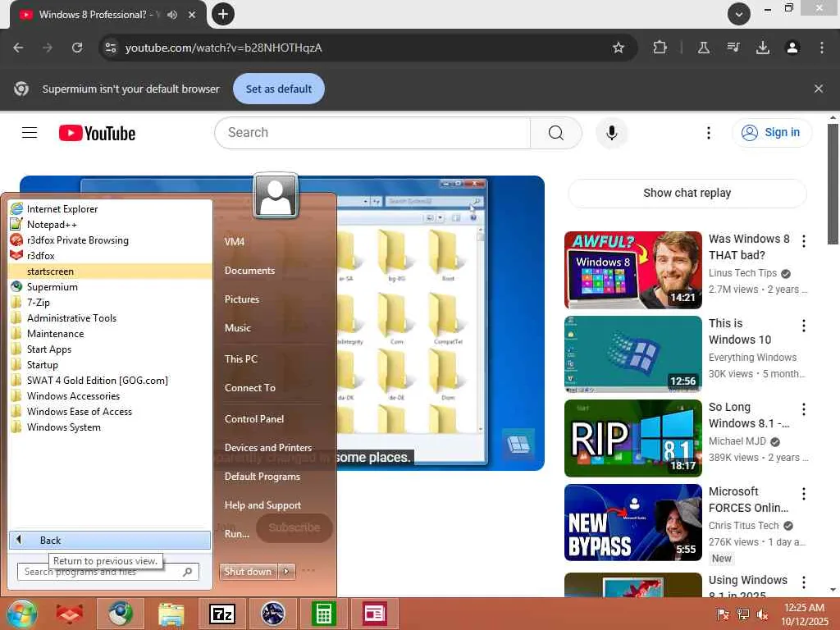The height and width of the screenshot is (630, 840).
Task: Open the browser downloads icon
Action: pos(762,48)
